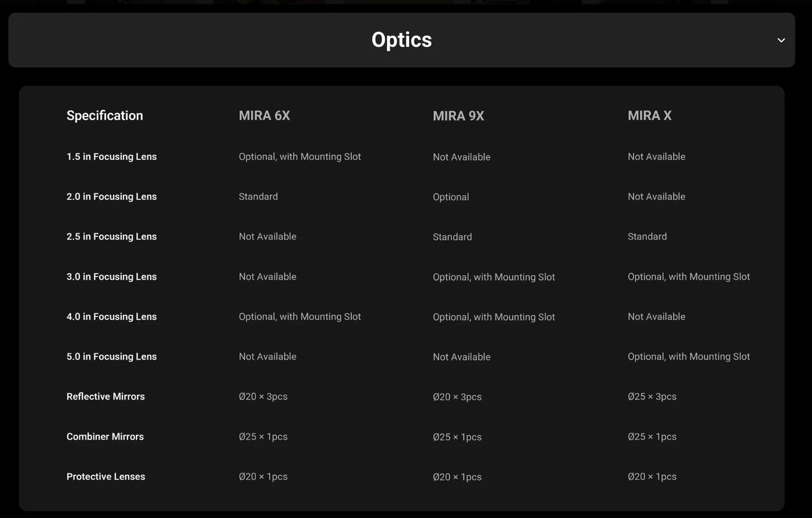
Task: Select the MIRA X column header
Action: click(650, 116)
